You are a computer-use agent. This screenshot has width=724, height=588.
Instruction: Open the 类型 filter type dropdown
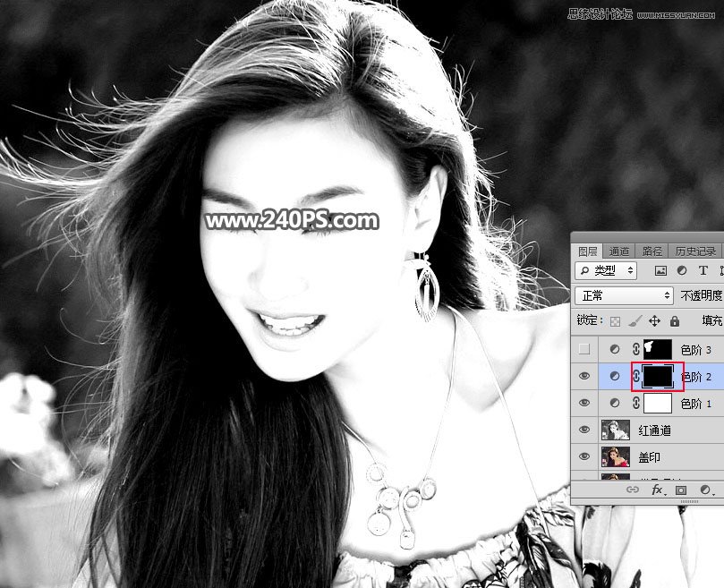coord(606,270)
